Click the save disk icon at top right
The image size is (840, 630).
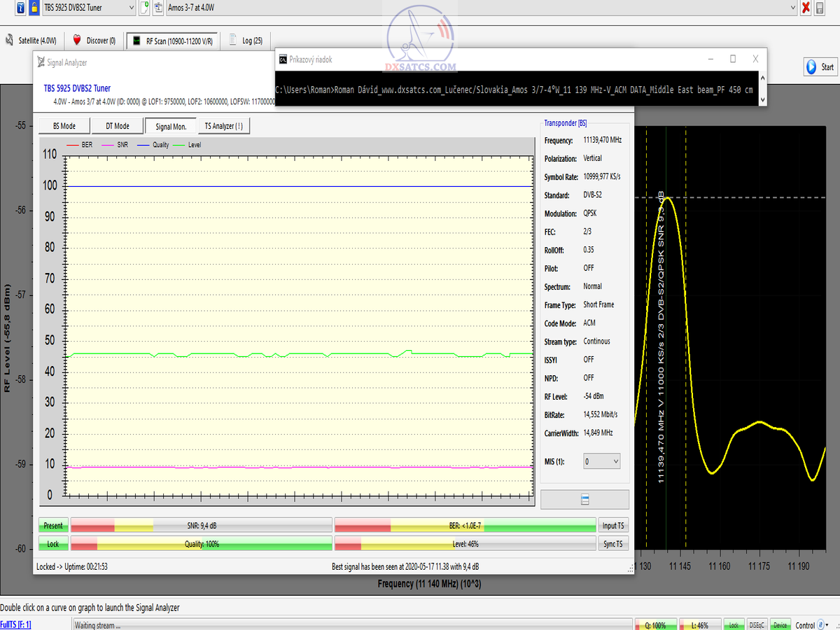(820, 8)
